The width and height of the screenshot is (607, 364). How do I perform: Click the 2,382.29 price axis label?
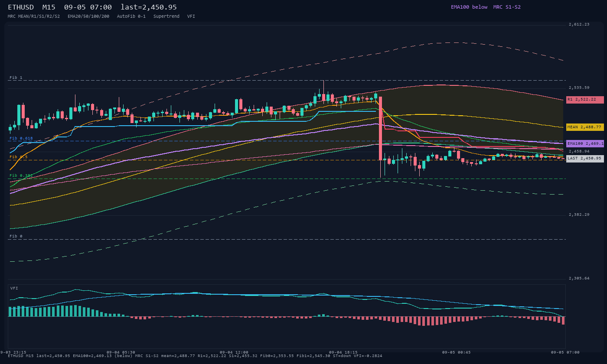point(579,215)
